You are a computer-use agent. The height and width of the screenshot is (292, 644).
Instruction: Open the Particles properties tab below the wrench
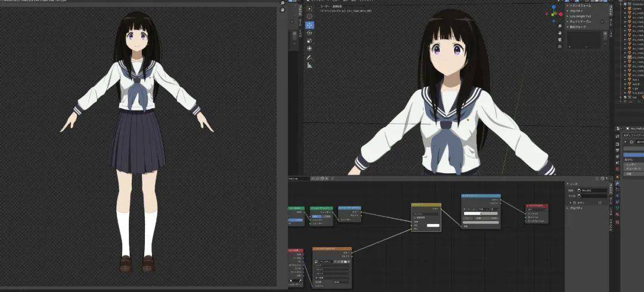click(617, 190)
